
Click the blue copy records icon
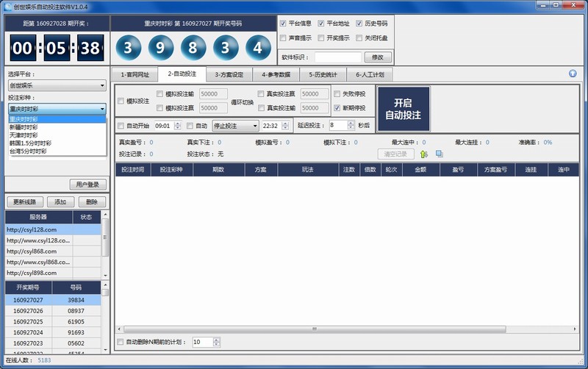point(439,154)
